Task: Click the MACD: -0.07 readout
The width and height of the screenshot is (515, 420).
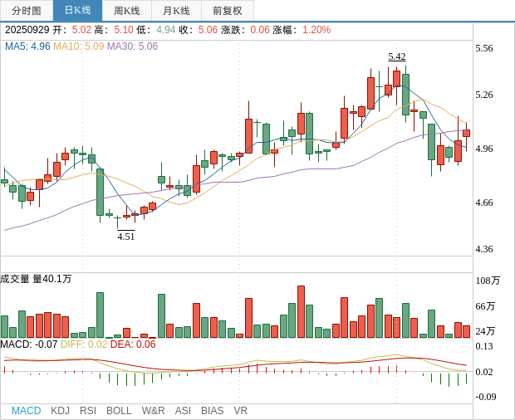Action: 29,344
